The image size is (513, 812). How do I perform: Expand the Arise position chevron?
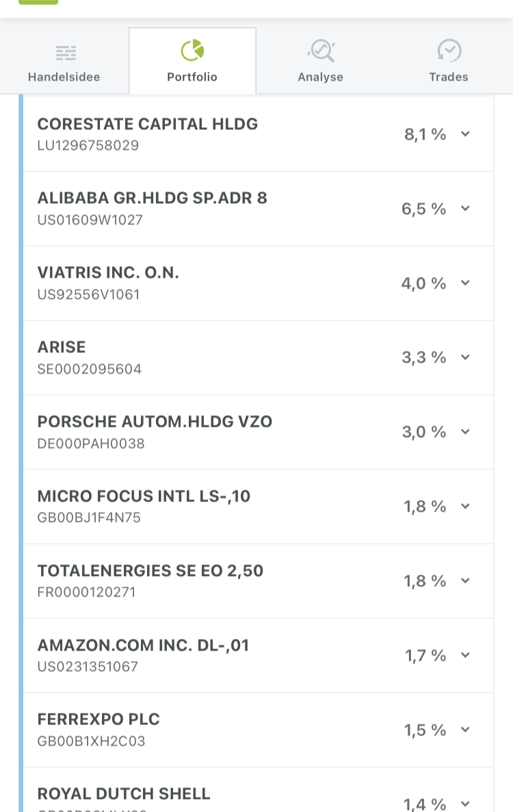(x=465, y=357)
